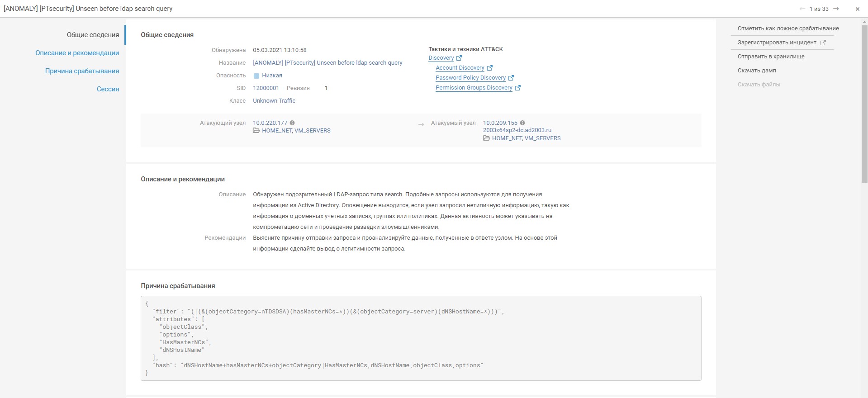
Task: Click the blue low severity swatch
Action: (x=256, y=76)
